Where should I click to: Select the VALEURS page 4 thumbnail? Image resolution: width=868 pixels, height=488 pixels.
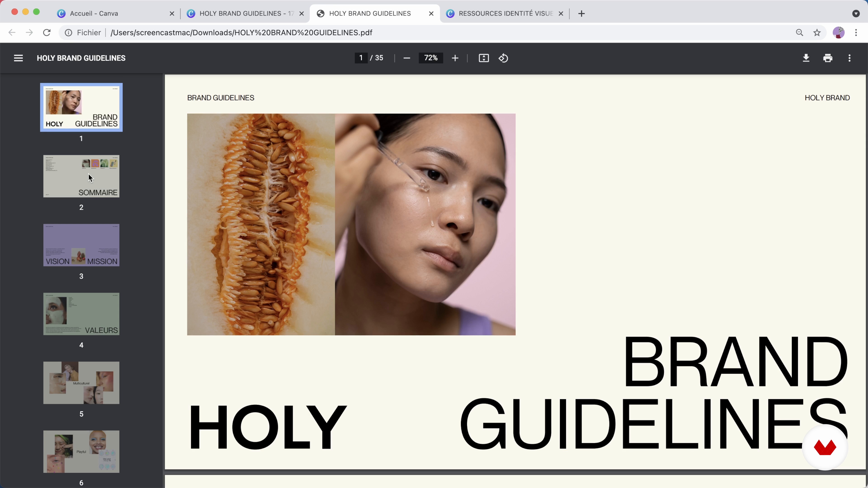coord(81,314)
